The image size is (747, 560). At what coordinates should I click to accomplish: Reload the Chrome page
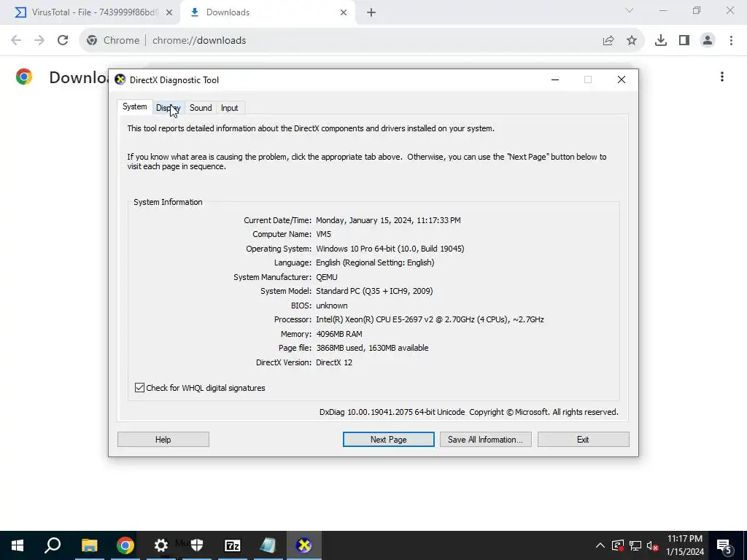[63, 40]
